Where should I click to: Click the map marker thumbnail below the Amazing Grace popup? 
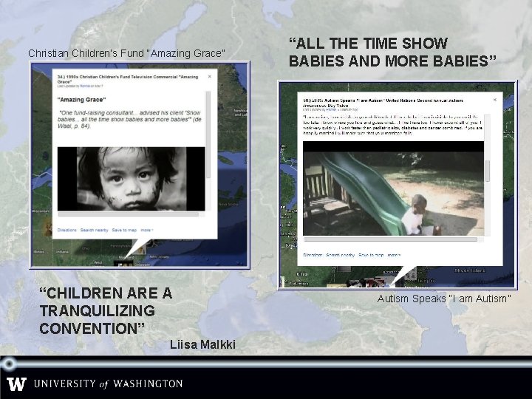point(123,262)
